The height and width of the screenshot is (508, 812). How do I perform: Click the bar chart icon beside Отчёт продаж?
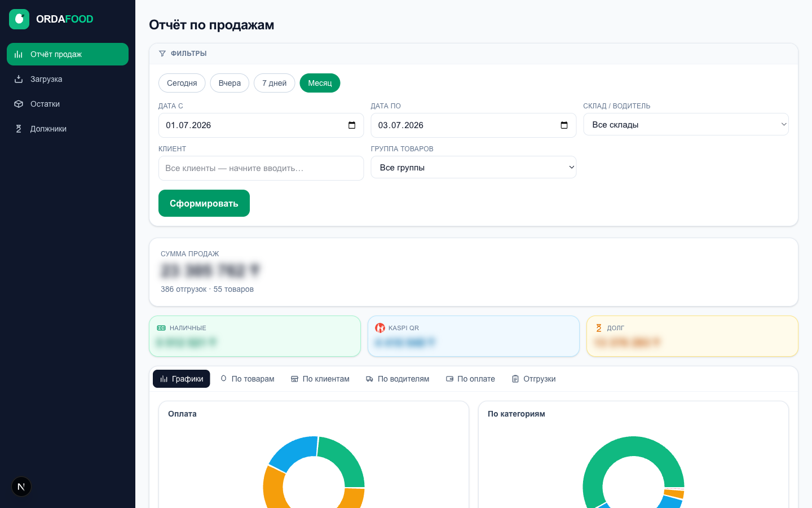point(19,54)
